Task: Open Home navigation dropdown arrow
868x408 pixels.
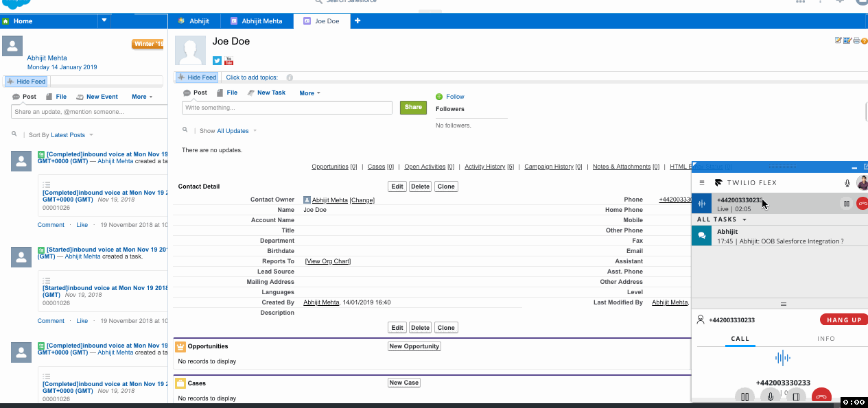Action: [x=104, y=21]
